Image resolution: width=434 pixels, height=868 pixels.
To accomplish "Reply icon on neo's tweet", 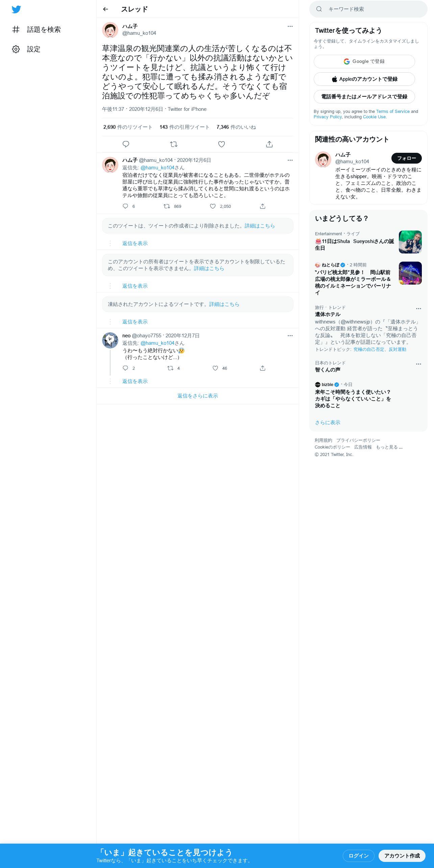I will click(125, 368).
